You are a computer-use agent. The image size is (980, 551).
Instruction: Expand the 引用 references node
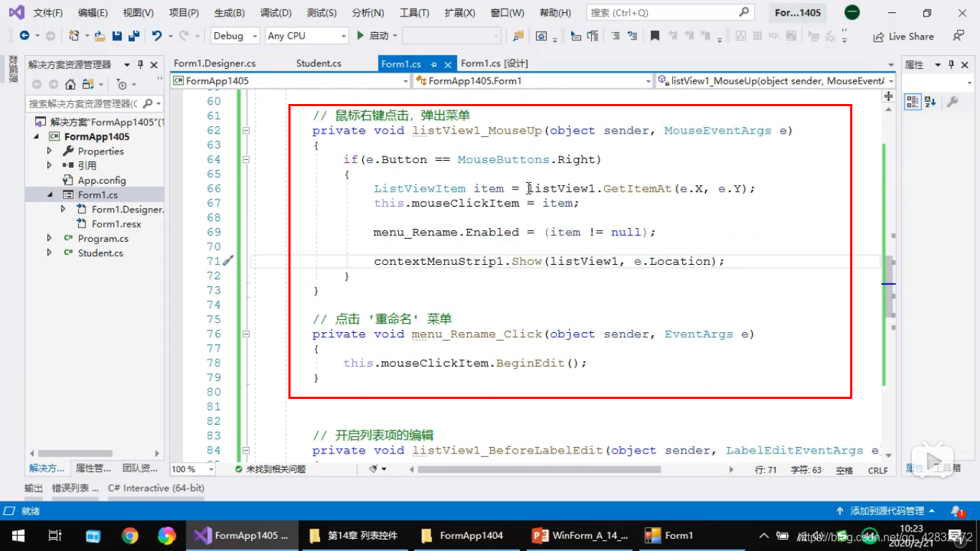point(50,166)
